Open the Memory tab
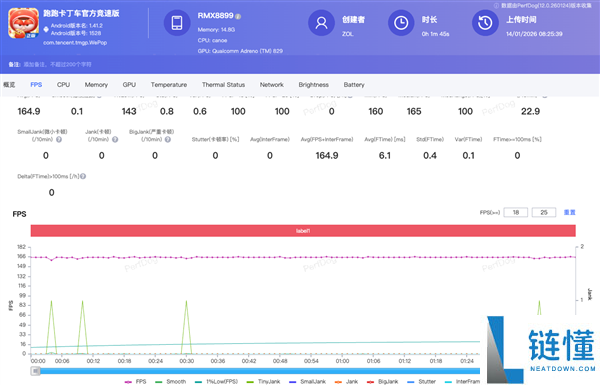Viewport: 600px width, 385px height. click(96, 85)
